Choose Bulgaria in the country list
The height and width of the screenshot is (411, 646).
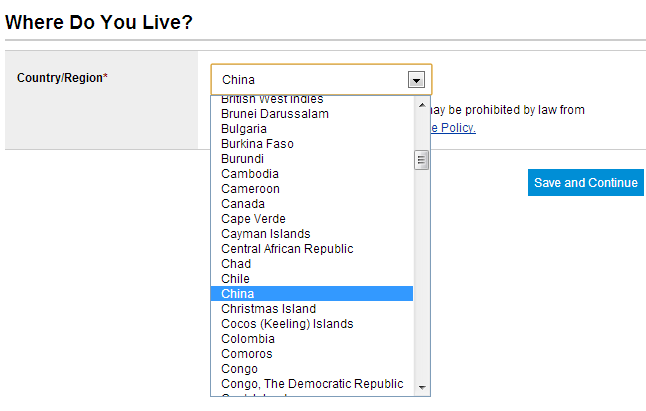(244, 129)
